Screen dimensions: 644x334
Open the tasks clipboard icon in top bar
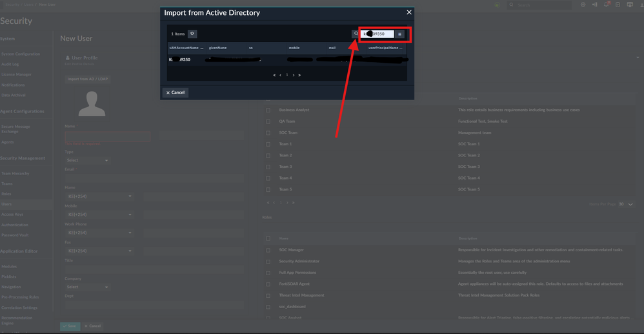click(x=618, y=5)
